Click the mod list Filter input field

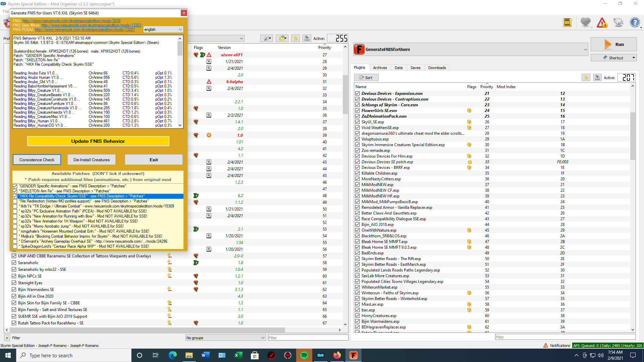pos(308,338)
